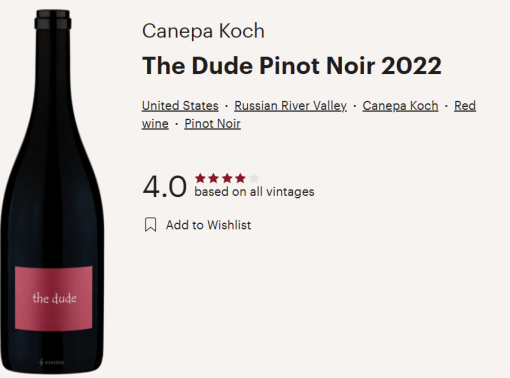This screenshot has height=378, width=510.
Task: Click the red 'the dude' bottle label
Action: pos(54,298)
